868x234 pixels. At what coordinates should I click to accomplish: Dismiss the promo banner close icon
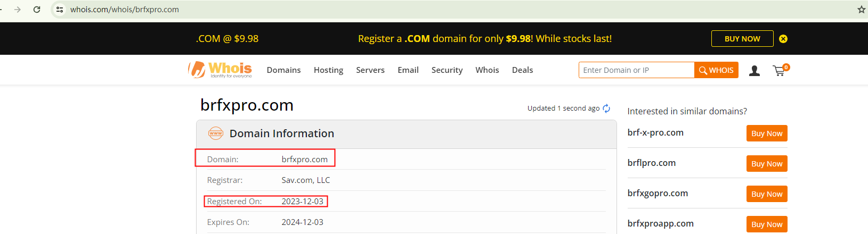click(x=783, y=39)
